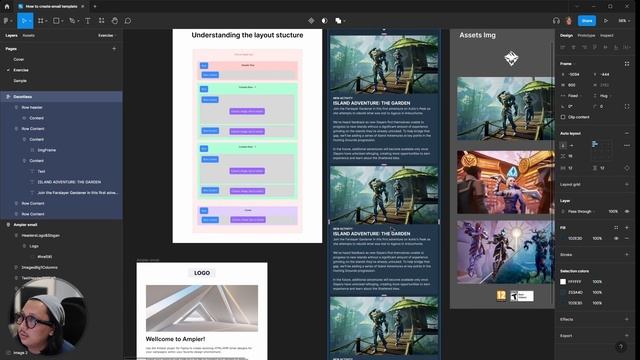640x360 pixels.
Task: Open the help question mark button
Action: (620, 347)
